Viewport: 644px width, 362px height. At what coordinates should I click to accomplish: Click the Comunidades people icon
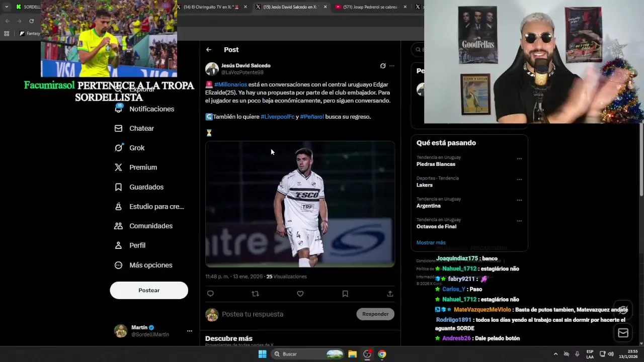coord(118,226)
